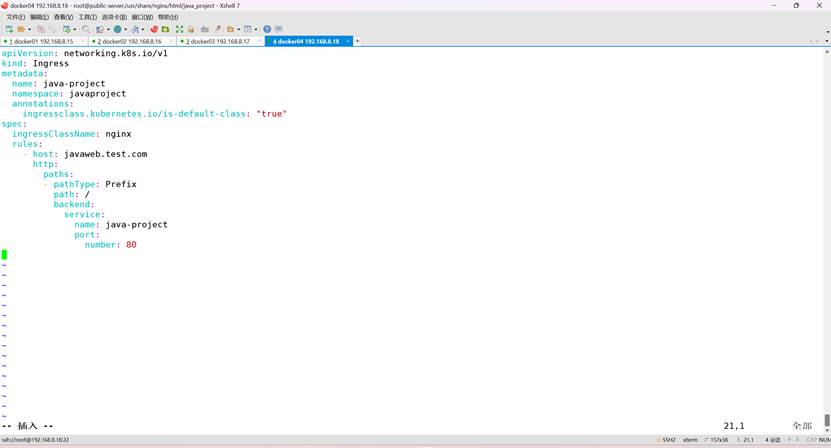
Task: Click the NUM indicator in status bar
Action: tap(825, 440)
